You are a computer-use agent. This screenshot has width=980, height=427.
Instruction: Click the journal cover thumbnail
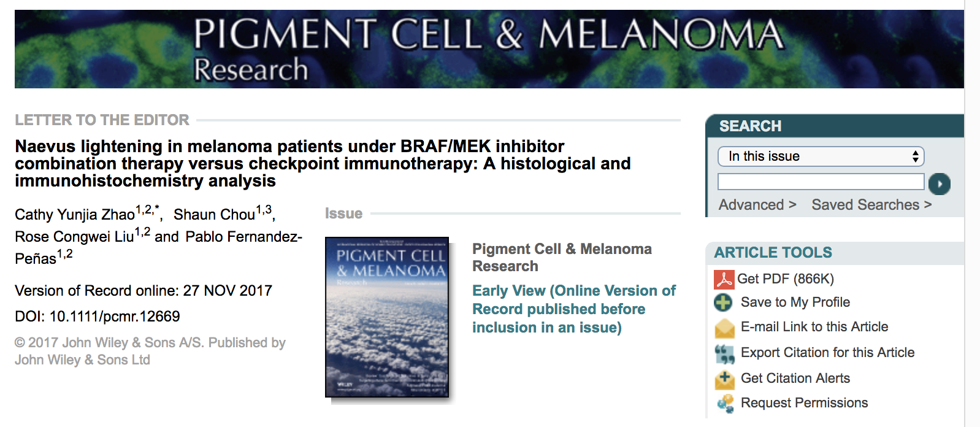tap(387, 317)
